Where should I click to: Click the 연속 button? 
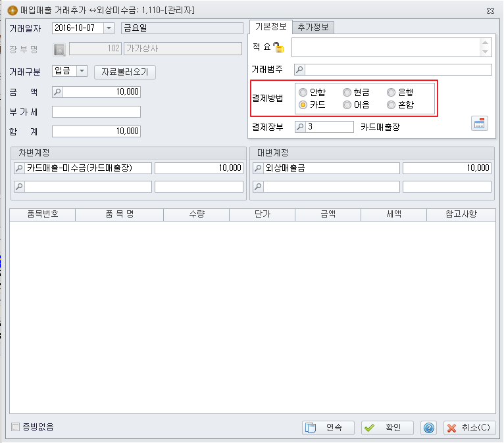(x=328, y=428)
